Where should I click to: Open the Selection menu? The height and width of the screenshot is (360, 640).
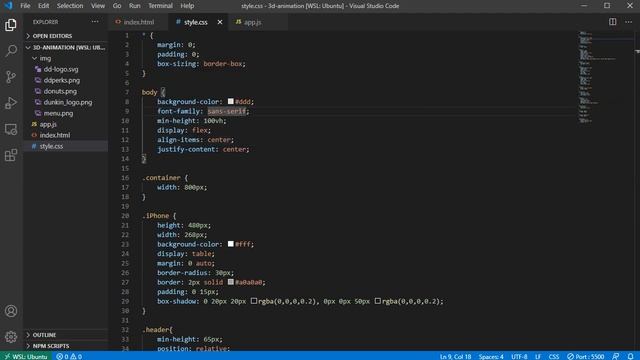[70, 6]
